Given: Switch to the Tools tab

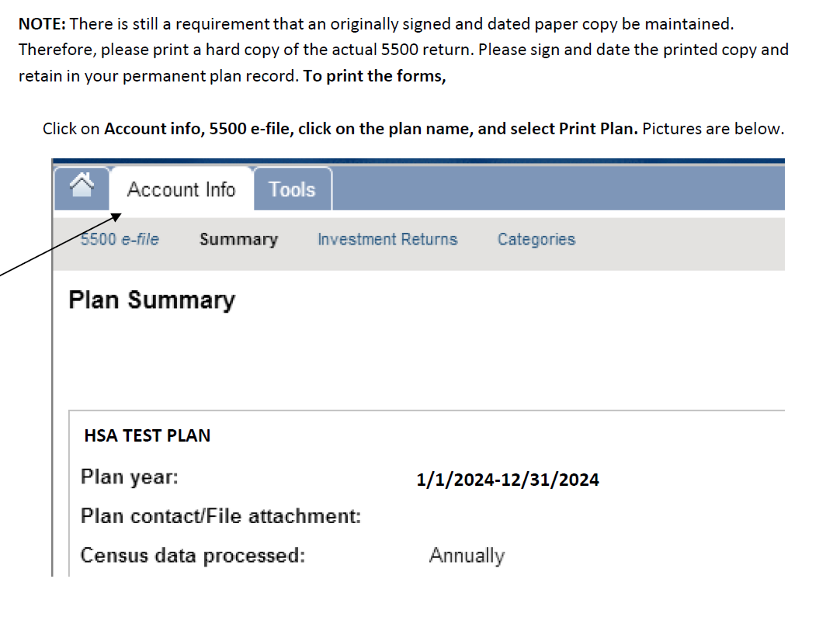Looking at the screenshot, I should click(292, 189).
